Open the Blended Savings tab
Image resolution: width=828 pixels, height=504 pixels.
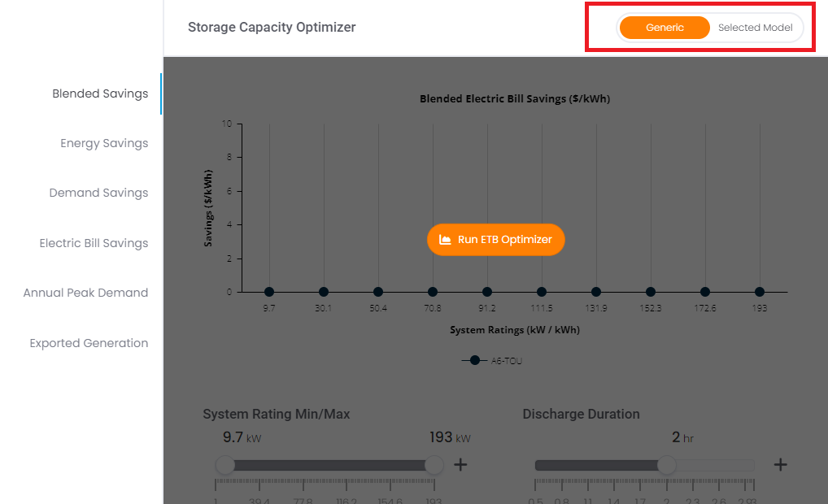[x=100, y=93]
